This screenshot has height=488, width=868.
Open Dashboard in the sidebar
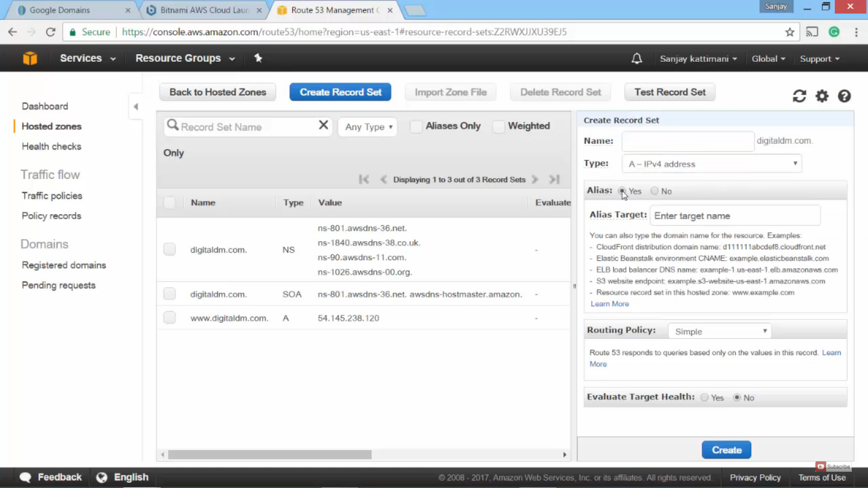coord(45,106)
